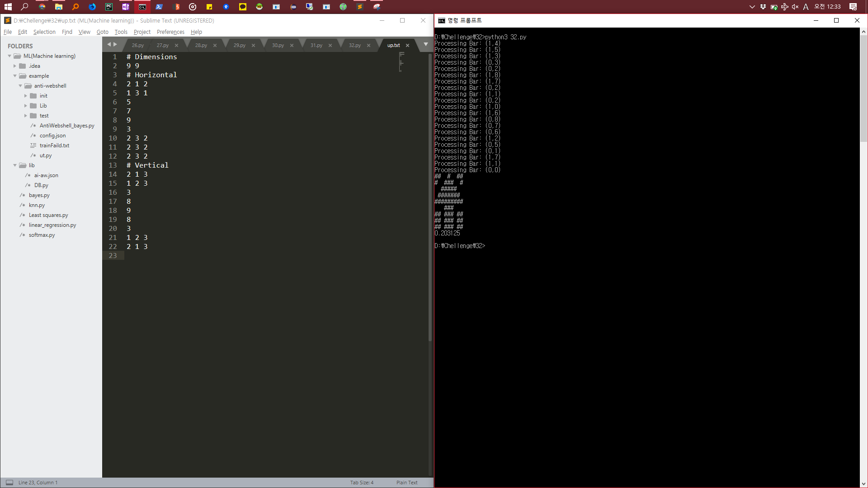Close the up.txt tab
Screen dimensions: 868x488
pyautogui.click(x=407, y=45)
